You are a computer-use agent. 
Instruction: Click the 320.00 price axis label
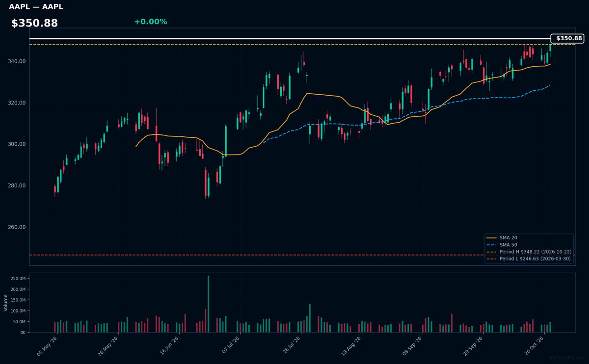pyautogui.click(x=18, y=103)
